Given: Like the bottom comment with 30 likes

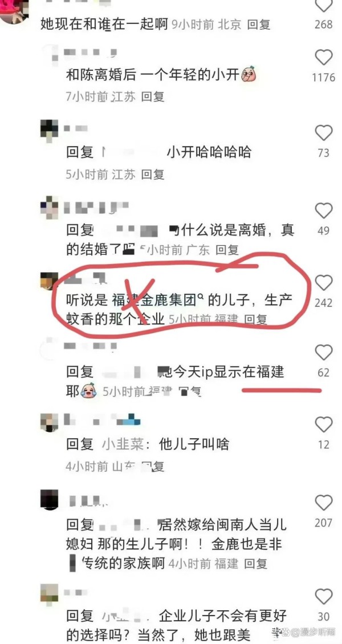Looking at the screenshot, I should click(x=324, y=596).
